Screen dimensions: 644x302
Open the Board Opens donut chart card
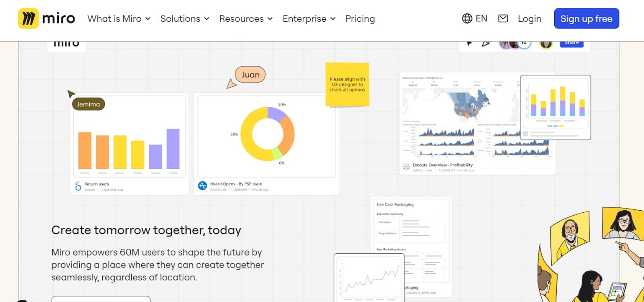coord(266,143)
